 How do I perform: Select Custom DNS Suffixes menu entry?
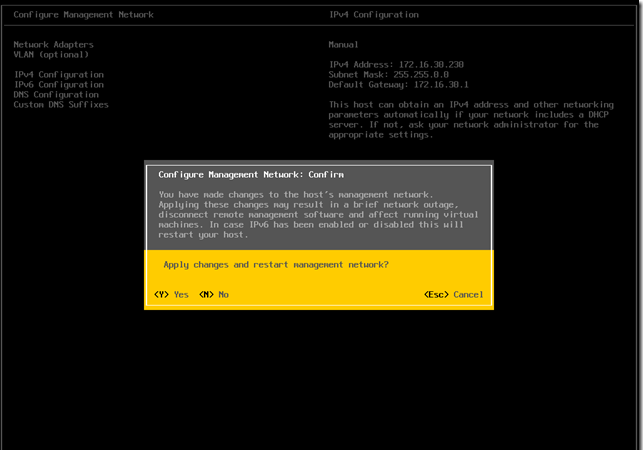[61, 105]
